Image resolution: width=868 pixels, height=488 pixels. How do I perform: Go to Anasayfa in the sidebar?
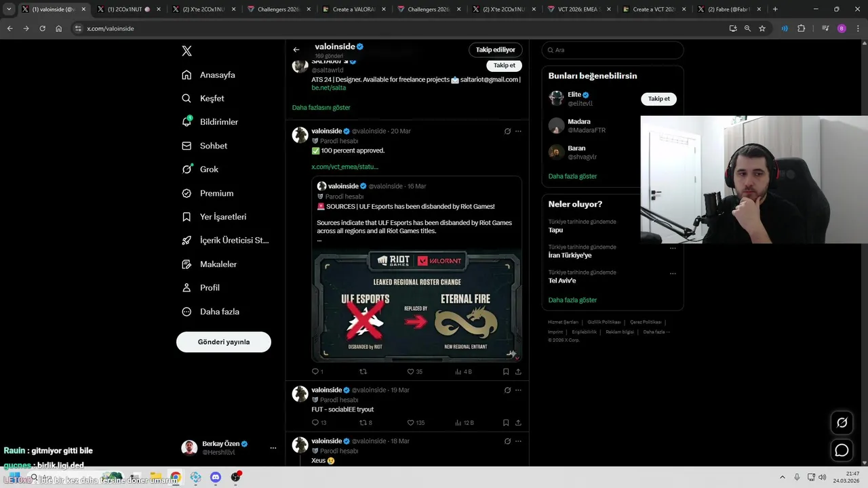coord(209,75)
